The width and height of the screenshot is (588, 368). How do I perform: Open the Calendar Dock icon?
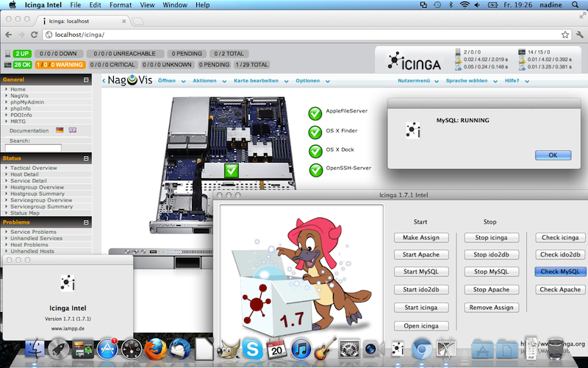pos(276,350)
